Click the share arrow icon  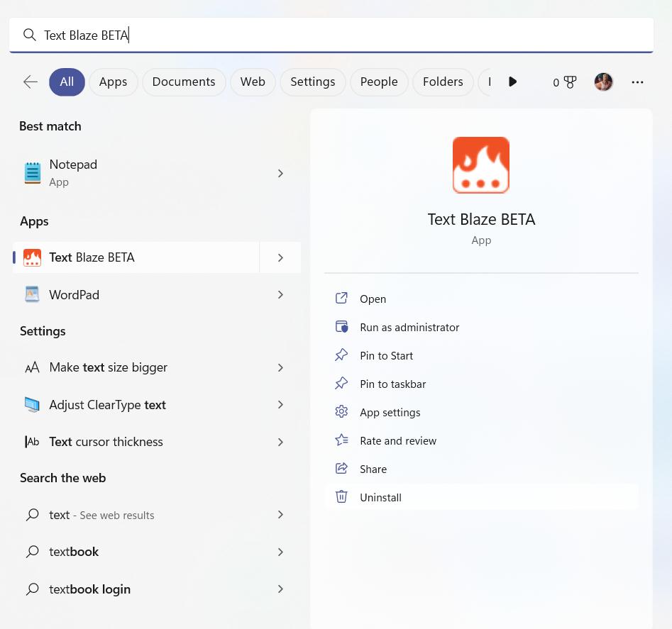click(341, 468)
